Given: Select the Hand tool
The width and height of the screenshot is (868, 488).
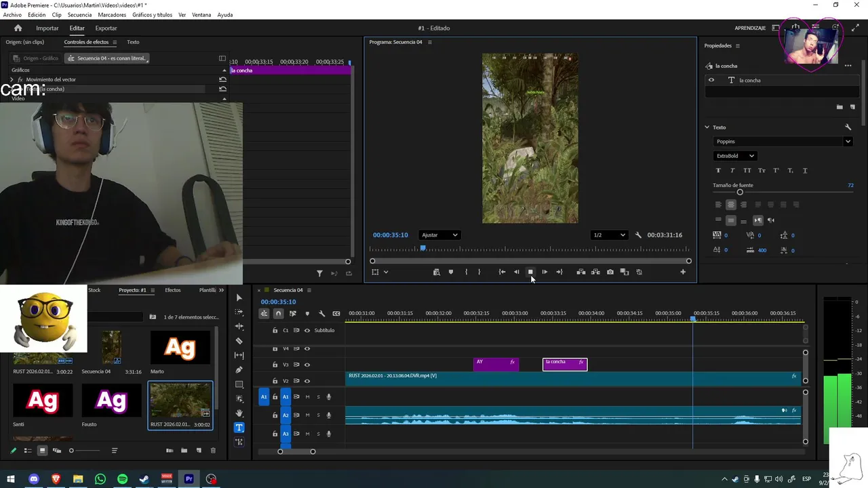Looking at the screenshot, I should [239, 413].
